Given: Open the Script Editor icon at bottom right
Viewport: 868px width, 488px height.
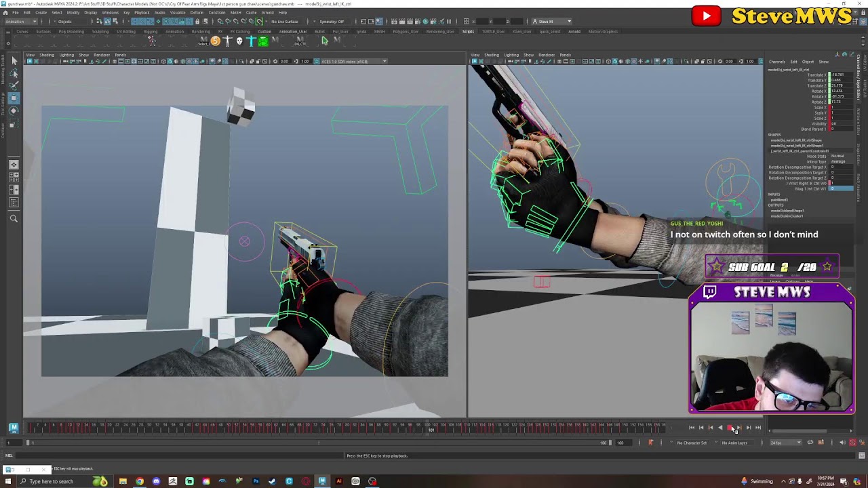Looking at the screenshot, I should tap(863, 456).
